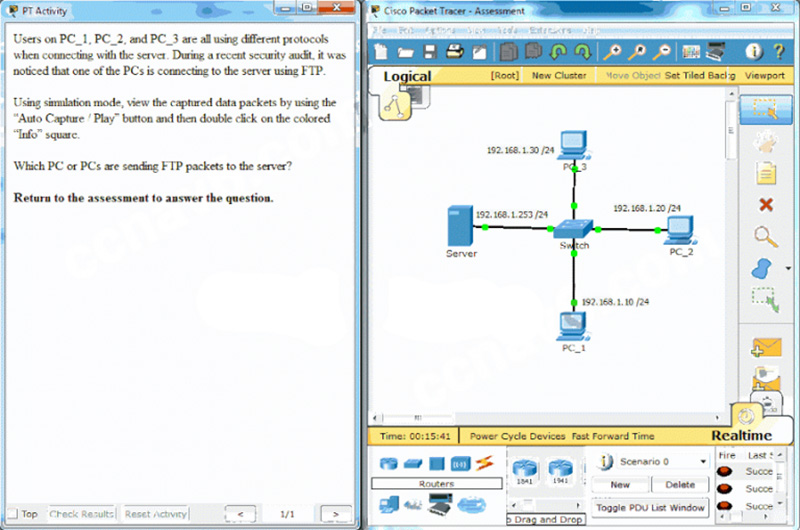Viewport: 800px width, 530px height.
Task: Click Power Cycle Devices
Action: coord(517,436)
